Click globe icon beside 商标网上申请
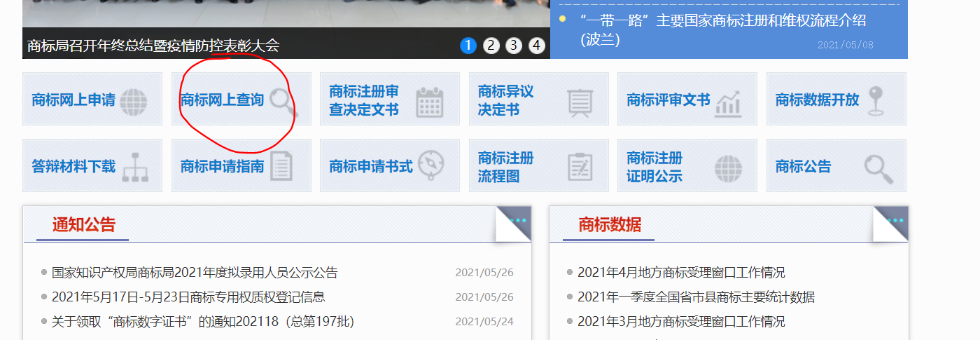The width and height of the screenshot is (980, 340). [134, 102]
